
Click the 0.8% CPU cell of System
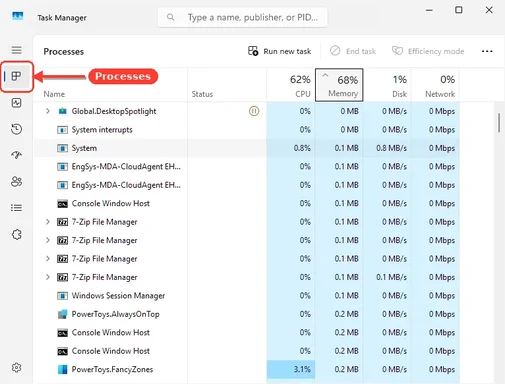[x=291, y=148]
